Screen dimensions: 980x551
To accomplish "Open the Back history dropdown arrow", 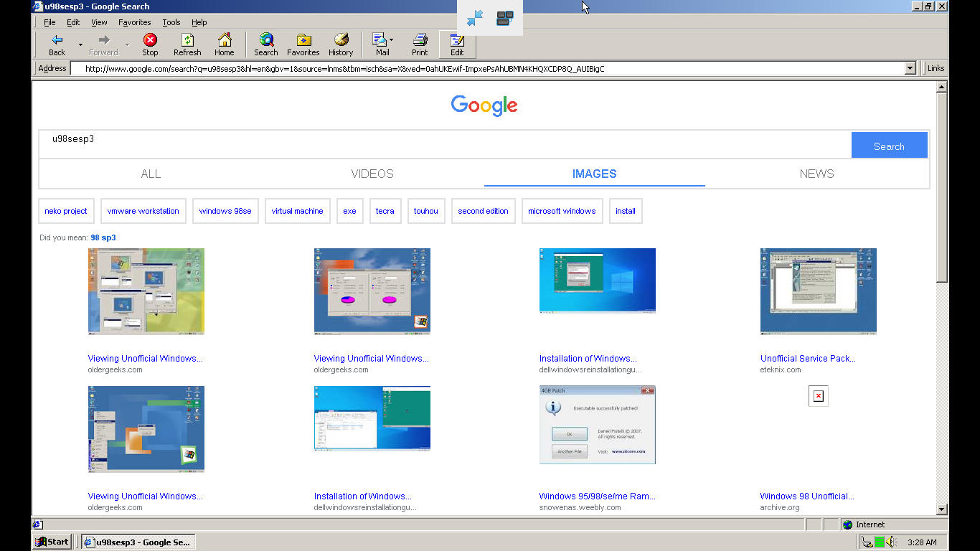I will pos(80,44).
